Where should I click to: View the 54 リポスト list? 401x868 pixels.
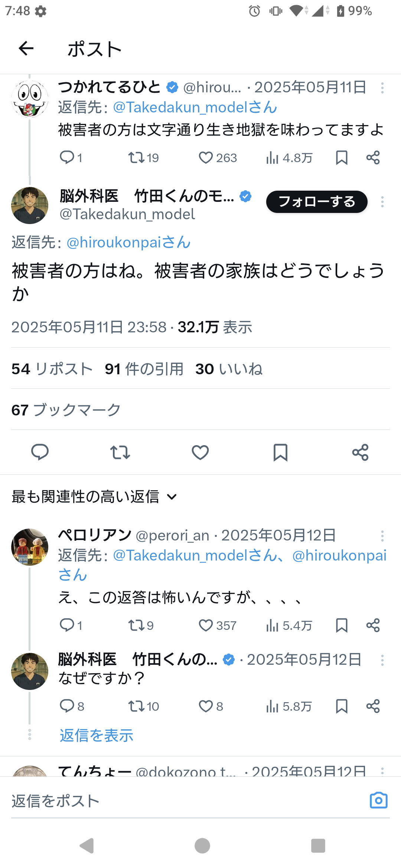coord(52,369)
